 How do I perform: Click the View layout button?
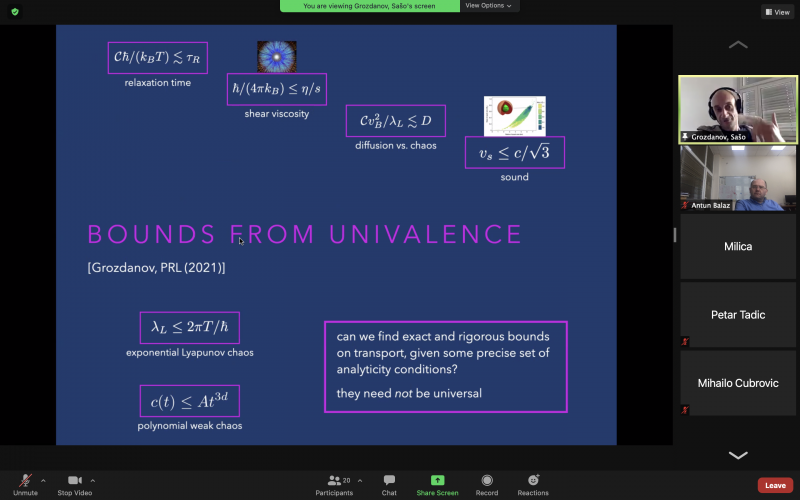(x=777, y=12)
